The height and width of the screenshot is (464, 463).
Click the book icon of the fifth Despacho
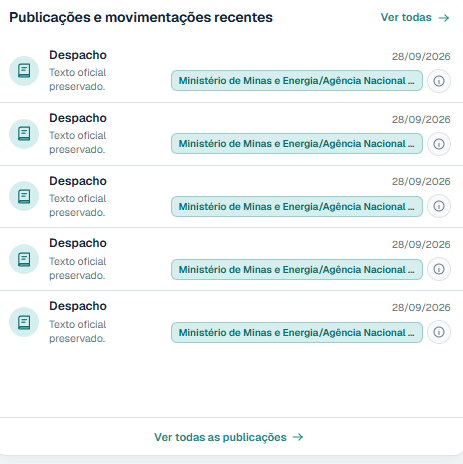pyautogui.click(x=24, y=322)
